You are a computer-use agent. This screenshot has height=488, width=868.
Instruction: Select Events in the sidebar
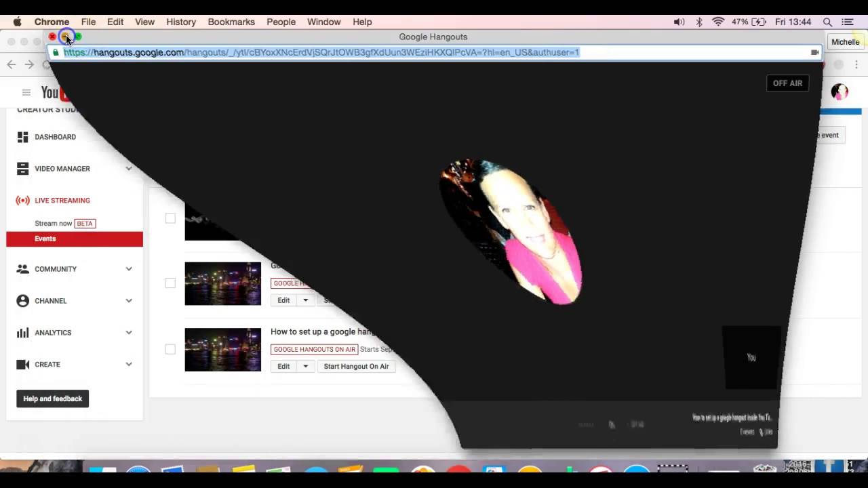(x=75, y=239)
